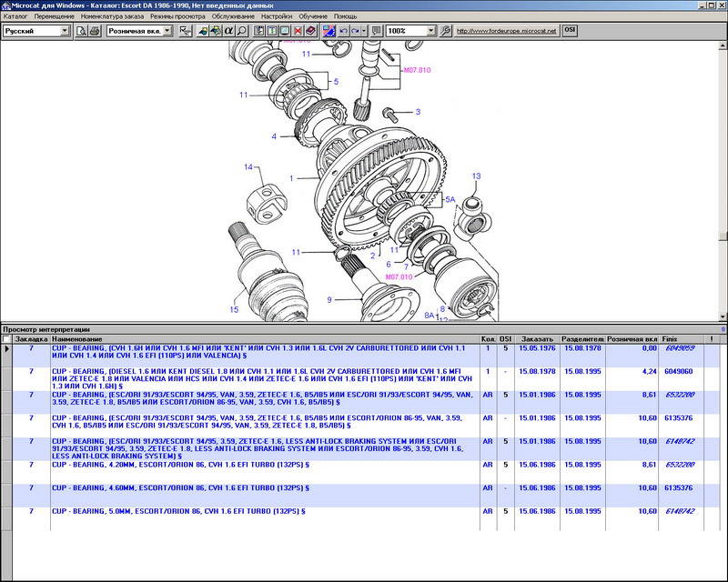This screenshot has height=582, width=728.
Task: Open the speech bubble notes icon
Action: (x=377, y=31)
